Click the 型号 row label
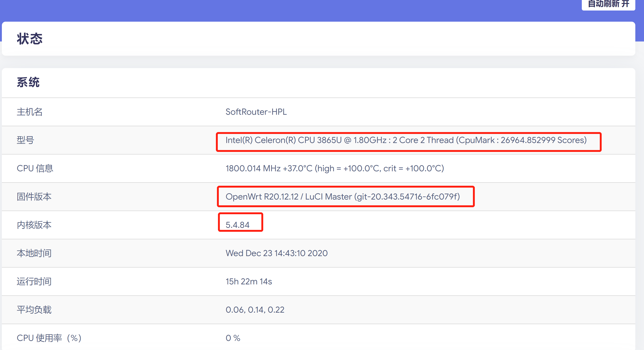Viewport: 644px width, 350px height. [x=25, y=140]
